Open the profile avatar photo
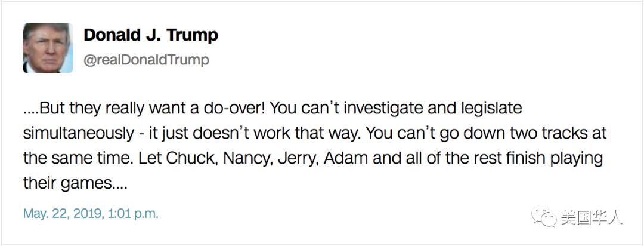 click(x=48, y=48)
